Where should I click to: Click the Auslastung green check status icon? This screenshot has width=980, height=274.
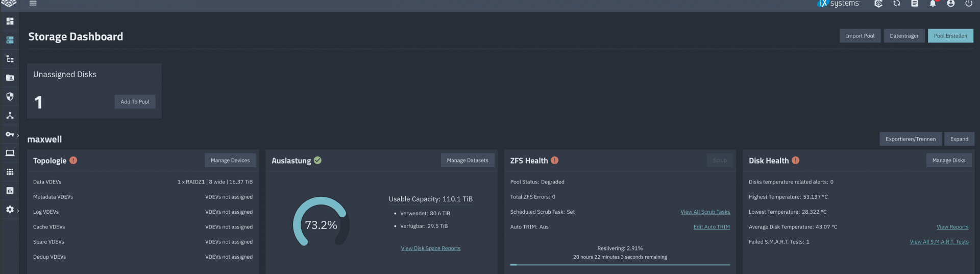[x=317, y=161]
